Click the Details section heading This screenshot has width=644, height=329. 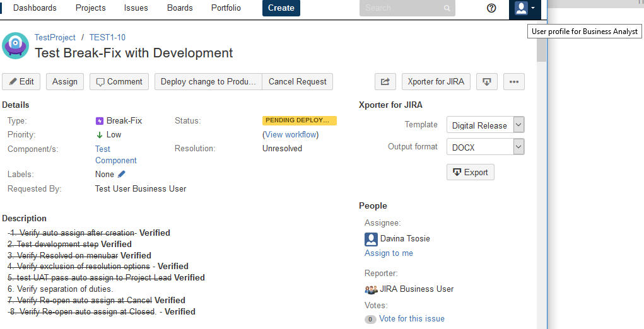point(16,105)
